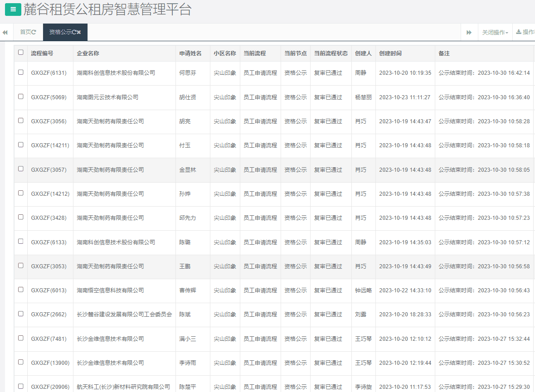535x392 pixels.
Task: Click company name 湖南图元云技术有限公司
Action: [107, 97]
